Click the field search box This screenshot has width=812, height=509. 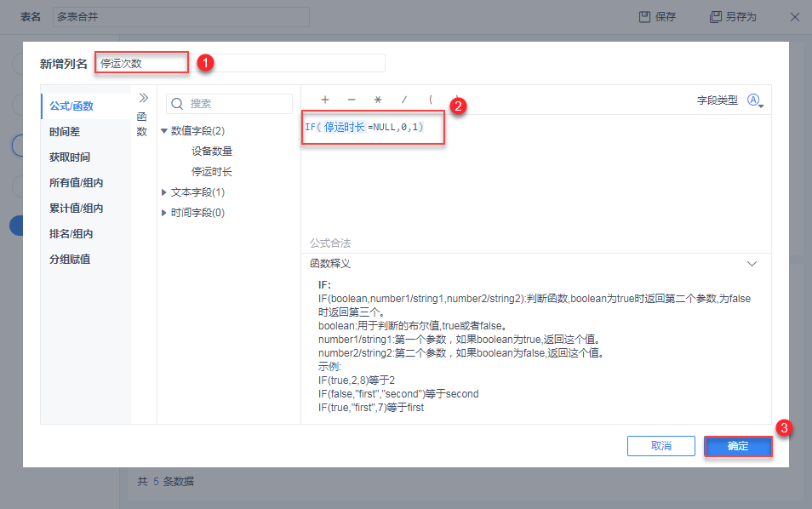pos(230,104)
